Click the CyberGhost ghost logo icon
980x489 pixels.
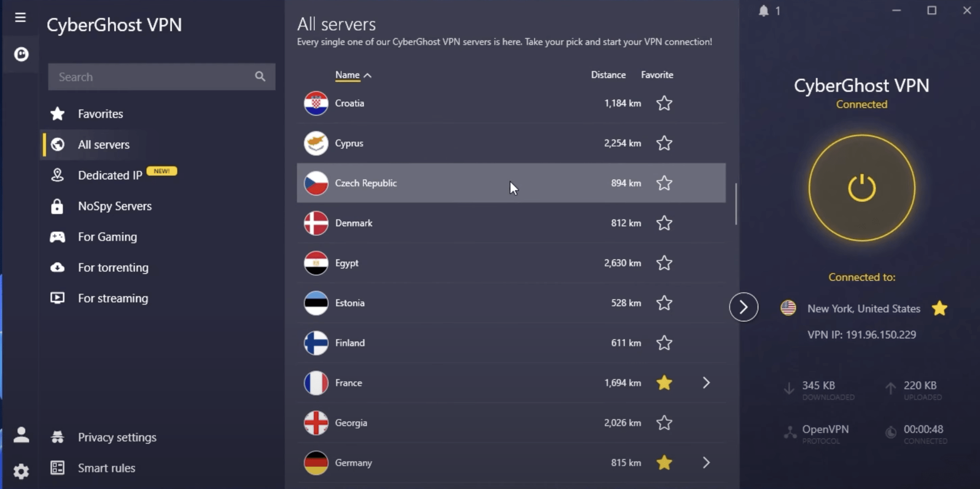coord(21,54)
